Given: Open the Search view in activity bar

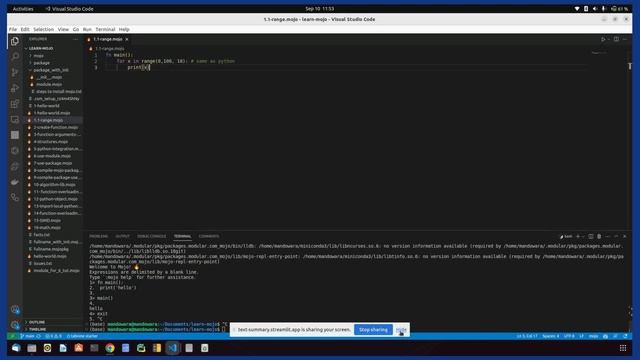Looking at the screenshot, I should (x=15, y=56).
